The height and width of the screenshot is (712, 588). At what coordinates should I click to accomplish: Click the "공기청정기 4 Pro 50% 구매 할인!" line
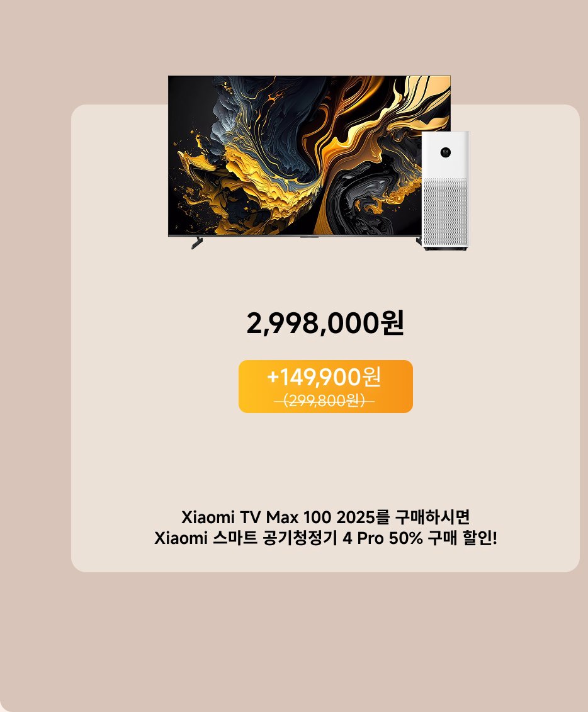coord(380,538)
